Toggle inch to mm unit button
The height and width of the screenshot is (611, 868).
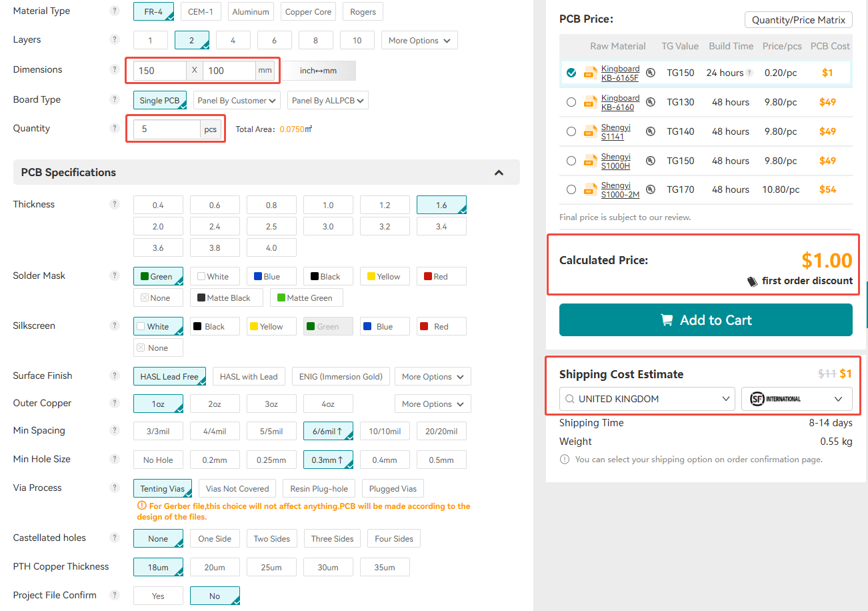click(318, 70)
